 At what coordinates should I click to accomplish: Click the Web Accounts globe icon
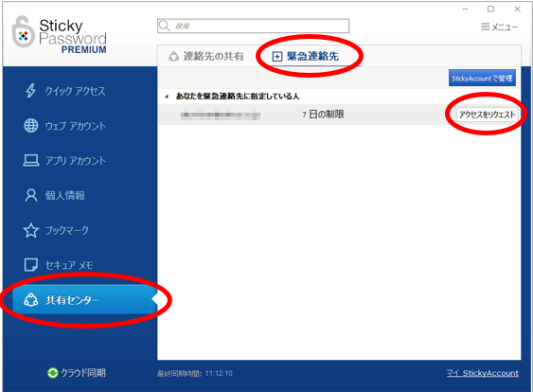coord(31,125)
